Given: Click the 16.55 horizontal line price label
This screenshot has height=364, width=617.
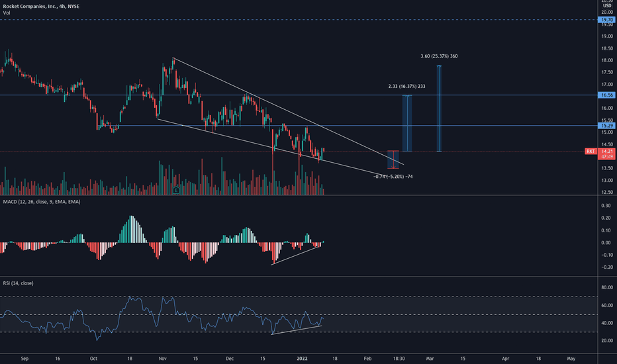Looking at the screenshot, I should (x=607, y=95).
